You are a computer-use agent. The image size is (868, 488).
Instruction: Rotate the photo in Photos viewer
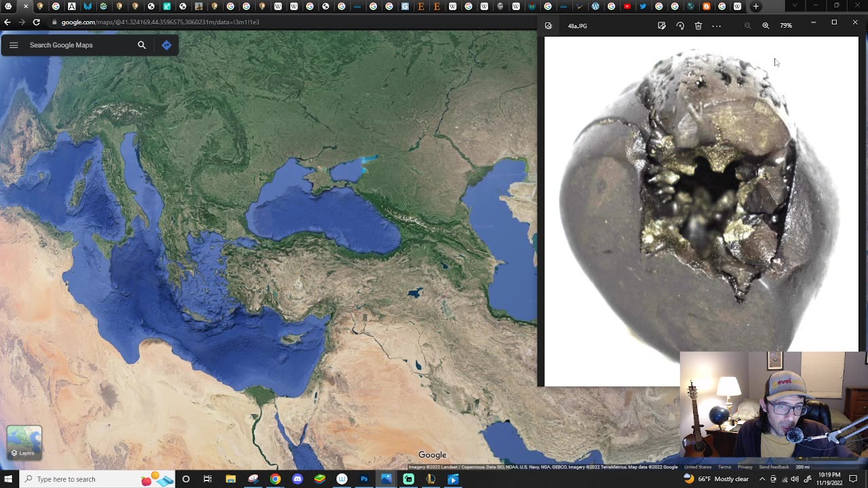pyautogui.click(x=680, y=26)
